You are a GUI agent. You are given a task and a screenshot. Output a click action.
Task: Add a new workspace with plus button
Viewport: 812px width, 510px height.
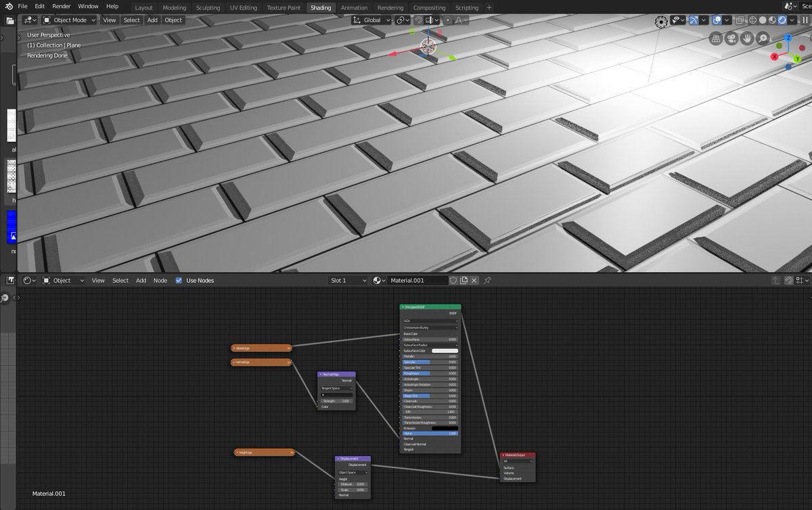tap(489, 7)
